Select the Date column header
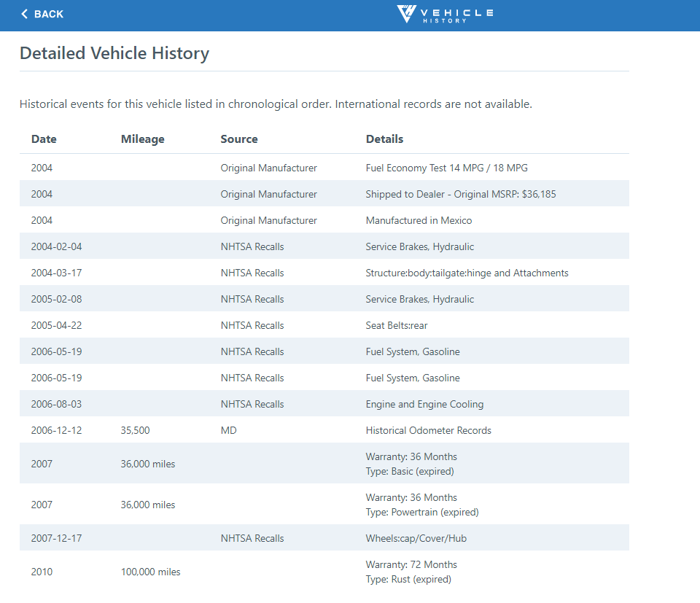This screenshot has width=700, height=603. [43, 139]
